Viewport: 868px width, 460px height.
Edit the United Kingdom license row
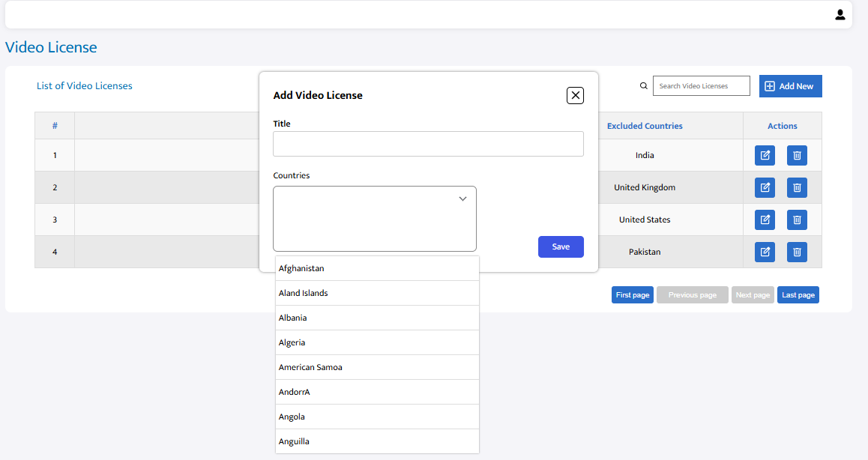click(x=765, y=187)
